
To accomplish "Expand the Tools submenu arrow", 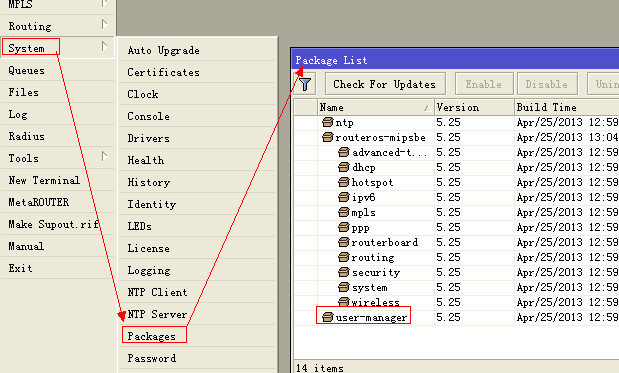I will pyautogui.click(x=104, y=156).
